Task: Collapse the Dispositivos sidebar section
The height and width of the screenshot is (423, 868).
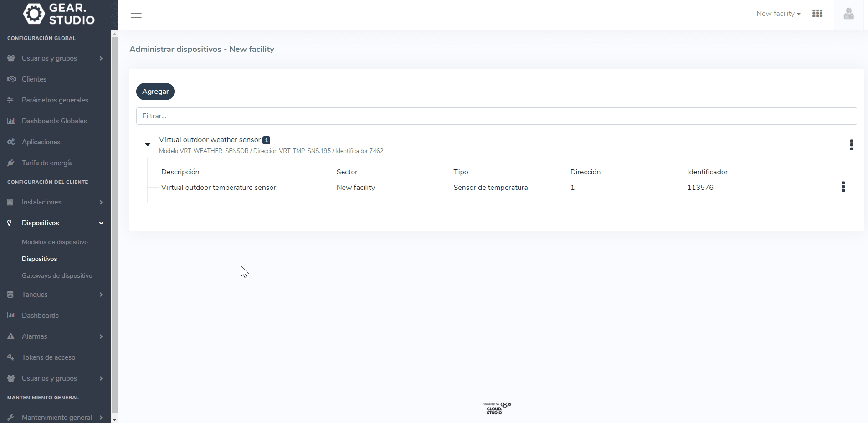Action: (x=55, y=223)
